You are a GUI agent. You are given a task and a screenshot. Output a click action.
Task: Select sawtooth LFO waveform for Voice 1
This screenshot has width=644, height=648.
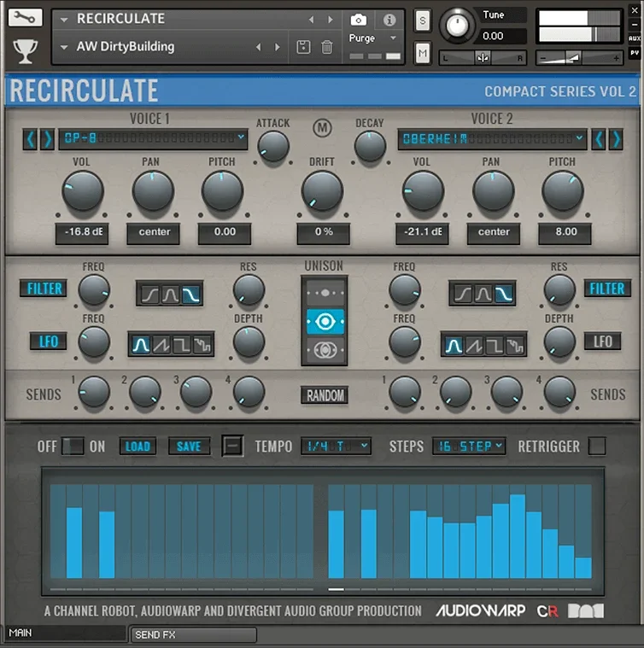[x=161, y=345]
